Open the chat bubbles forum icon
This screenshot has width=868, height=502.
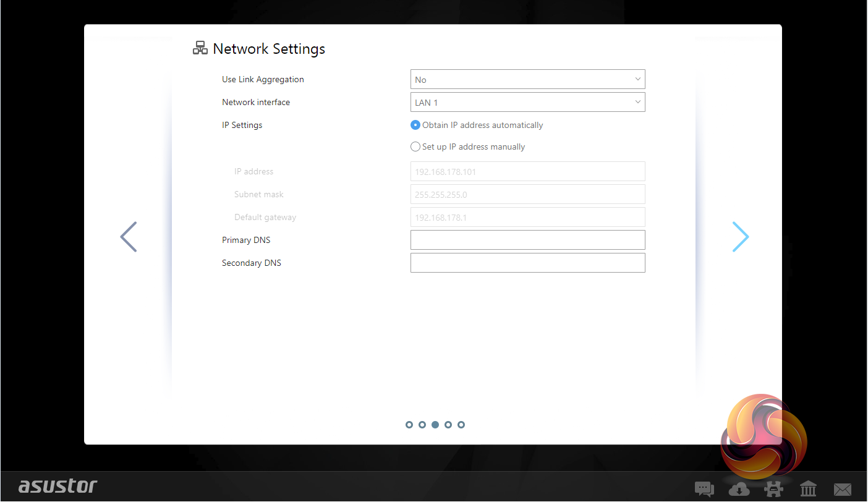pyautogui.click(x=704, y=489)
